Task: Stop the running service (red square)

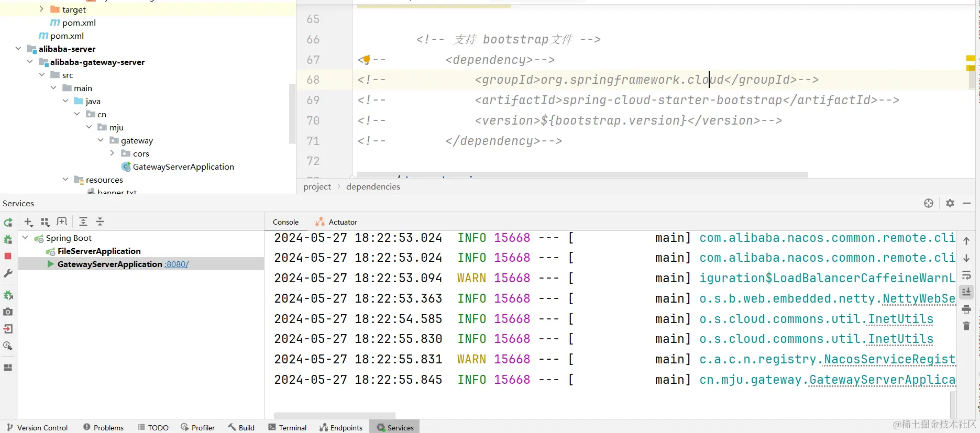Action: (x=8, y=256)
